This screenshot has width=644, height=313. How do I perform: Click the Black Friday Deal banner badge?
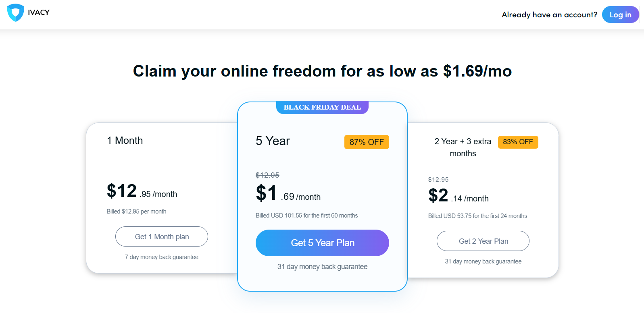click(x=322, y=107)
